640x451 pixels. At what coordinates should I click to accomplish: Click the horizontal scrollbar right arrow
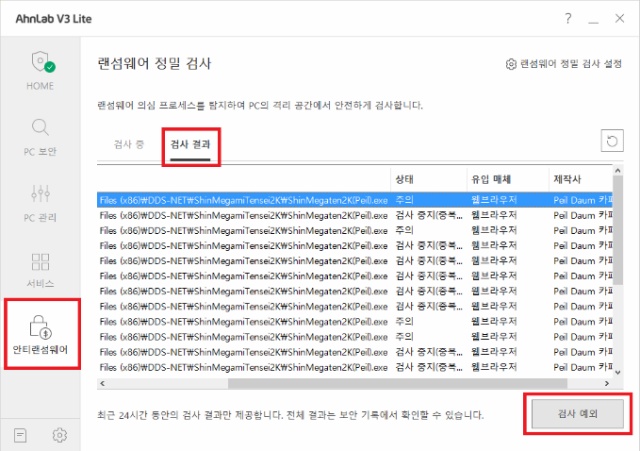click(607, 384)
